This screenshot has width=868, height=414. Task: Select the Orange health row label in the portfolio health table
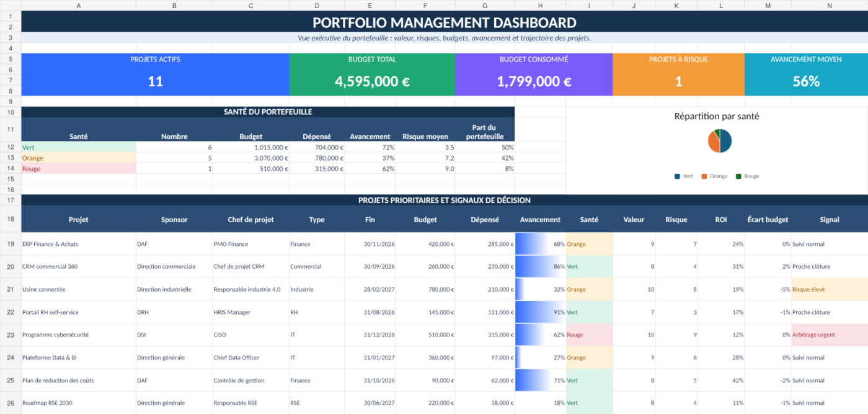click(79, 158)
